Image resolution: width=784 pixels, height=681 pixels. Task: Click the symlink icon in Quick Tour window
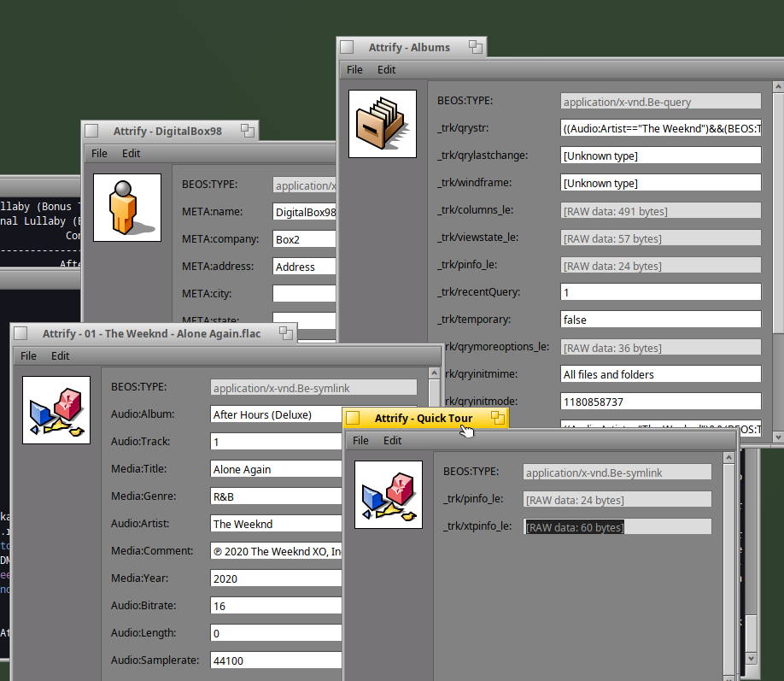coord(388,494)
